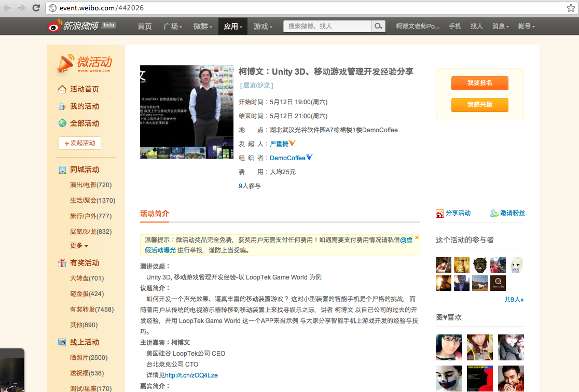Click the 微活动 megaphone logo
Screen dimensions: 579x392
(x=85, y=63)
